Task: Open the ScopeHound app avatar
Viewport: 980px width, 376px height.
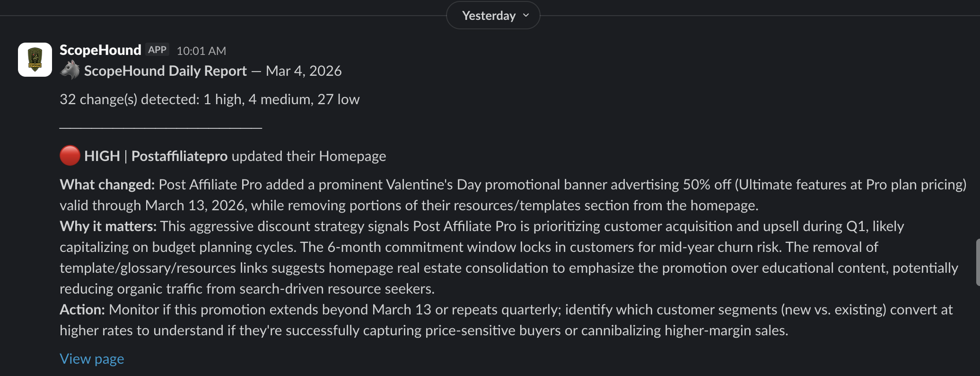Action: 35,60
